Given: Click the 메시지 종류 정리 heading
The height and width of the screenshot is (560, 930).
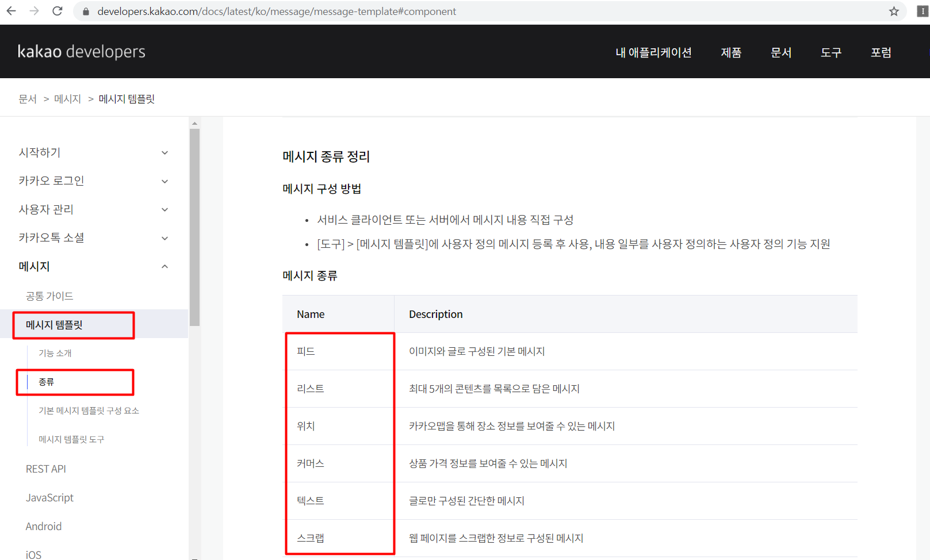Looking at the screenshot, I should [326, 156].
